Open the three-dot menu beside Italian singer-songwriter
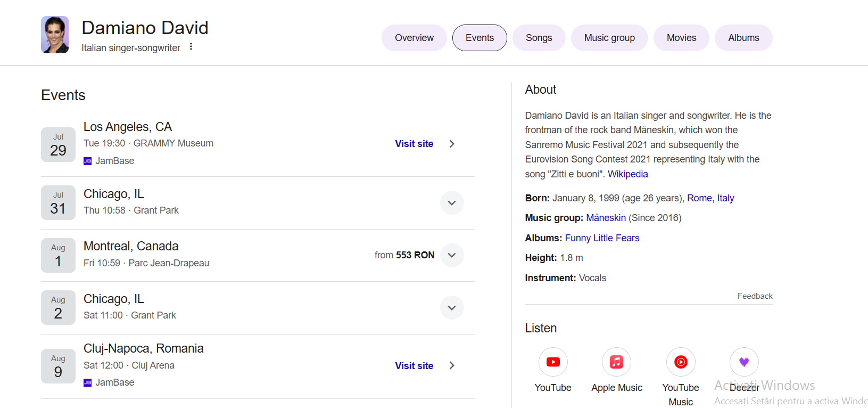 point(191,47)
